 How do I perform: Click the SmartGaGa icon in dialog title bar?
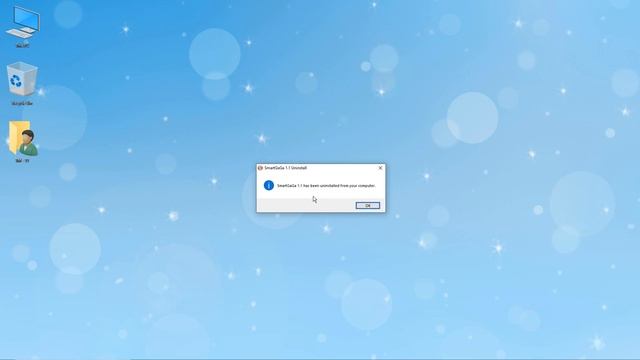point(260,168)
